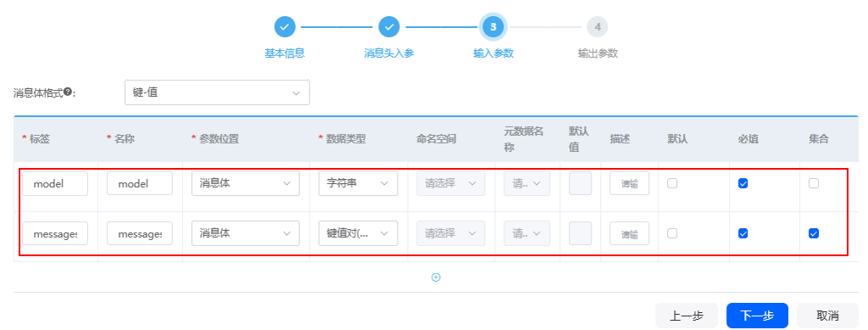The height and width of the screenshot is (330, 868).
Task: Check 集合 checkbox in model row
Action: click(813, 183)
